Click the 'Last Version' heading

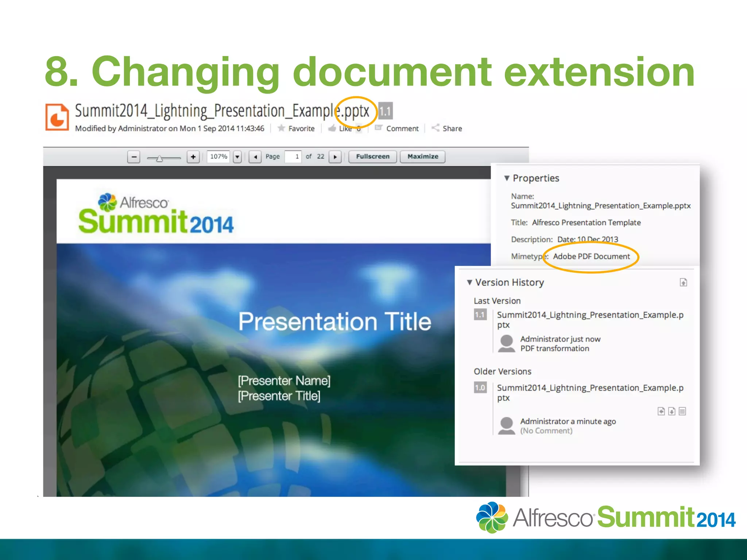pos(497,301)
